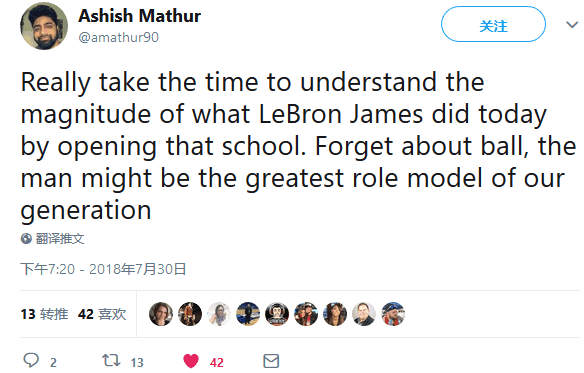584x373 pixels.
Task: Unlike the tweet via red heart icon
Action: tap(191, 361)
